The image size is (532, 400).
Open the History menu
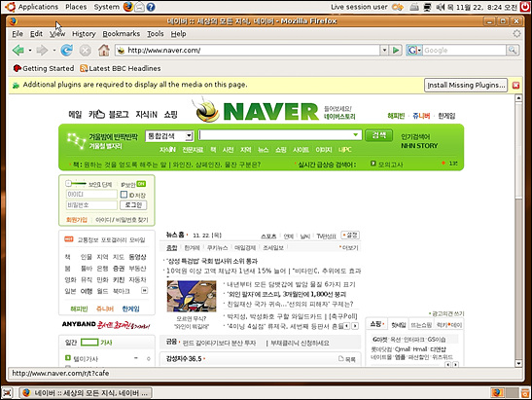tap(84, 34)
